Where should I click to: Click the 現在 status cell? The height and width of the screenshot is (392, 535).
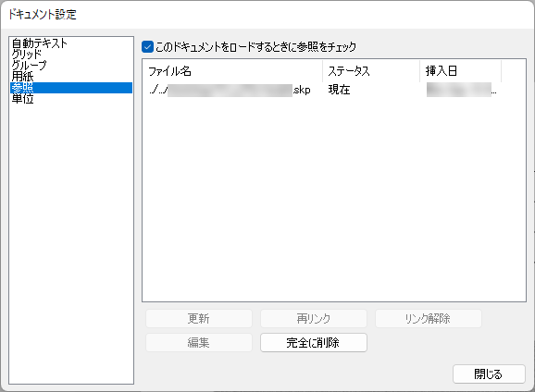pos(339,90)
